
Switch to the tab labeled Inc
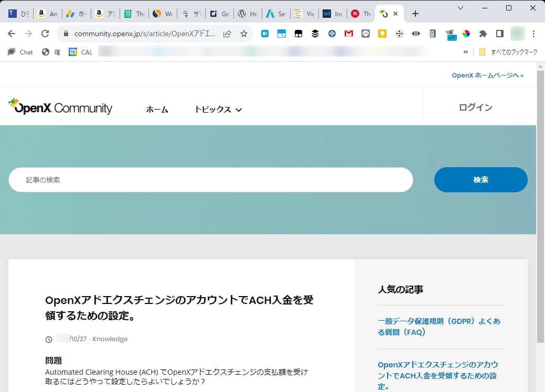click(x=333, y=14)
